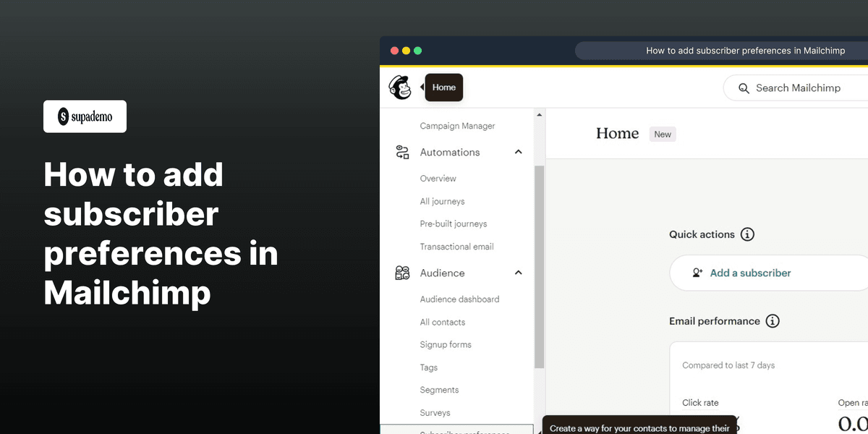Collapse the Automations section
Image resolution: width=868 pixels, height=434 pixels.
(x=518, y=152)
